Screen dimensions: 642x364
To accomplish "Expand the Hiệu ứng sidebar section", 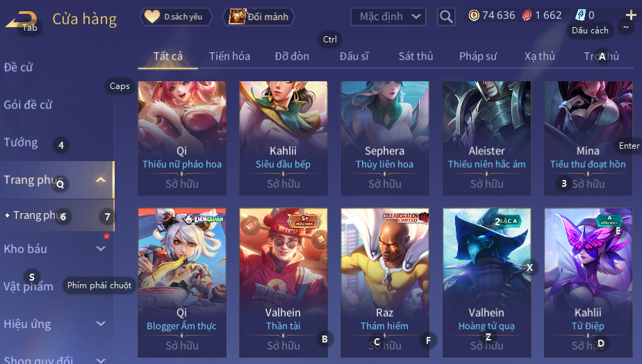I will click(101, 324).
